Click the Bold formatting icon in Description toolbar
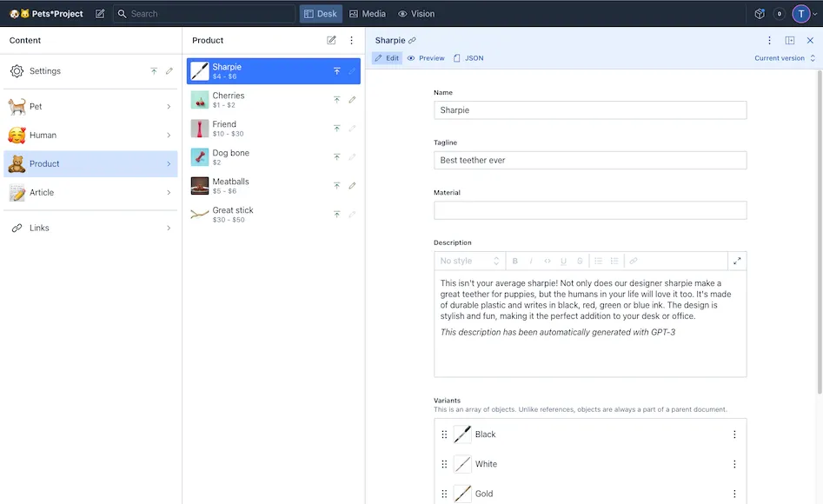 pyautogui.click(x=514, y=261)
